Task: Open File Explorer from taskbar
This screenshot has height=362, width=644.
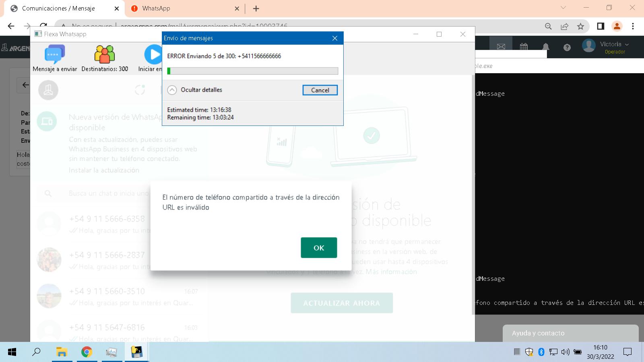Action: [62, 352]
